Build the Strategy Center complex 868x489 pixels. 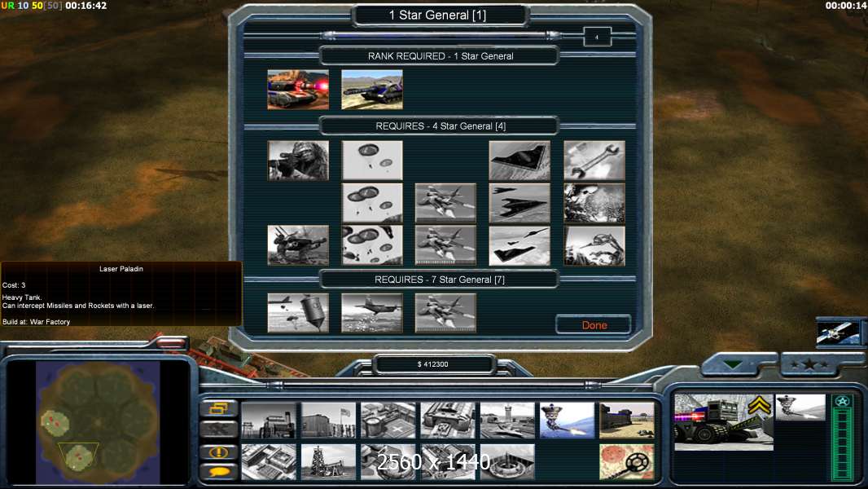269,461
